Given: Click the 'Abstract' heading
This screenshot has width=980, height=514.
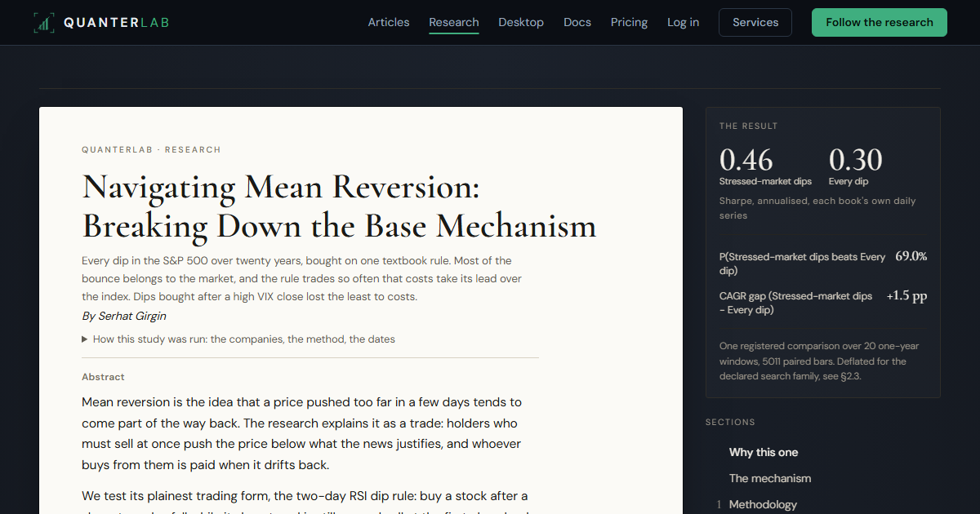Looking at the screenshot, I should (x=103, y=377).
